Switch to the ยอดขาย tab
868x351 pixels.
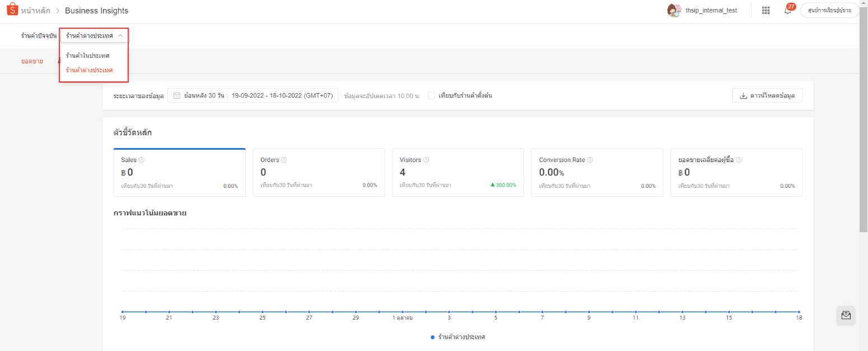pyautogui.click(x=32, y=61)
